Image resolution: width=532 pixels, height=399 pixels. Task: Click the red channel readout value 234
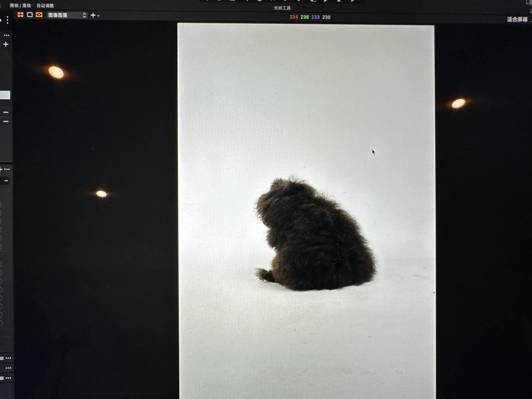point(294,17)
